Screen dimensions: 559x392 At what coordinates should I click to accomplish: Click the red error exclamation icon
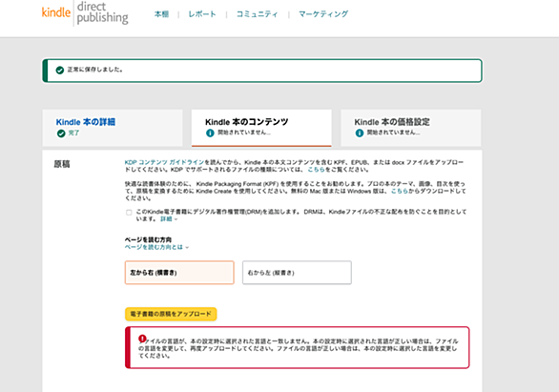tap(142, 338)
